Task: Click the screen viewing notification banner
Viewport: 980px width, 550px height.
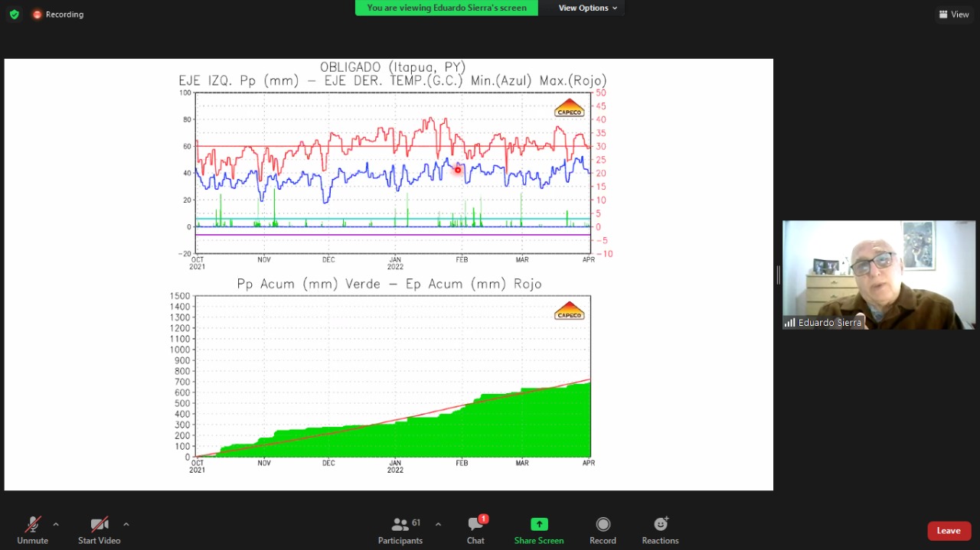Action: coord(446,8)
